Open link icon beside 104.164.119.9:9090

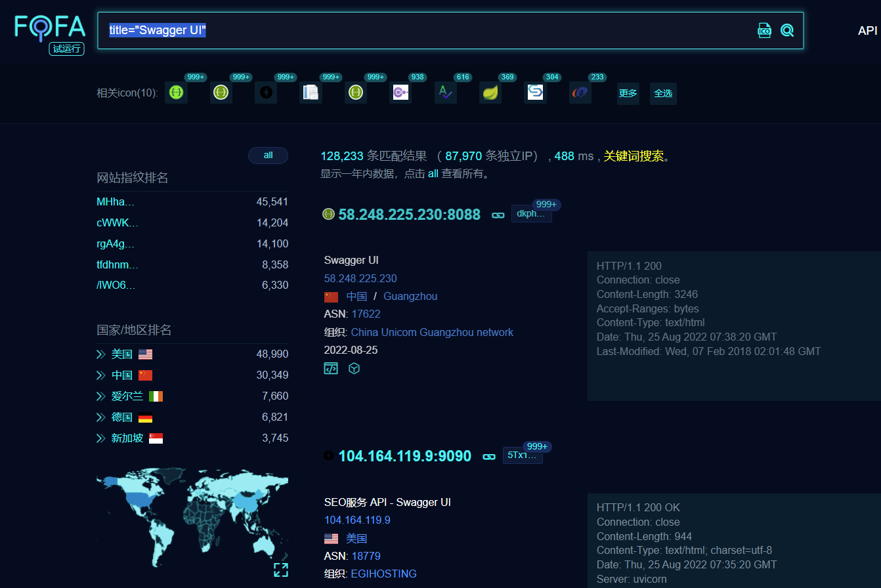489,456
